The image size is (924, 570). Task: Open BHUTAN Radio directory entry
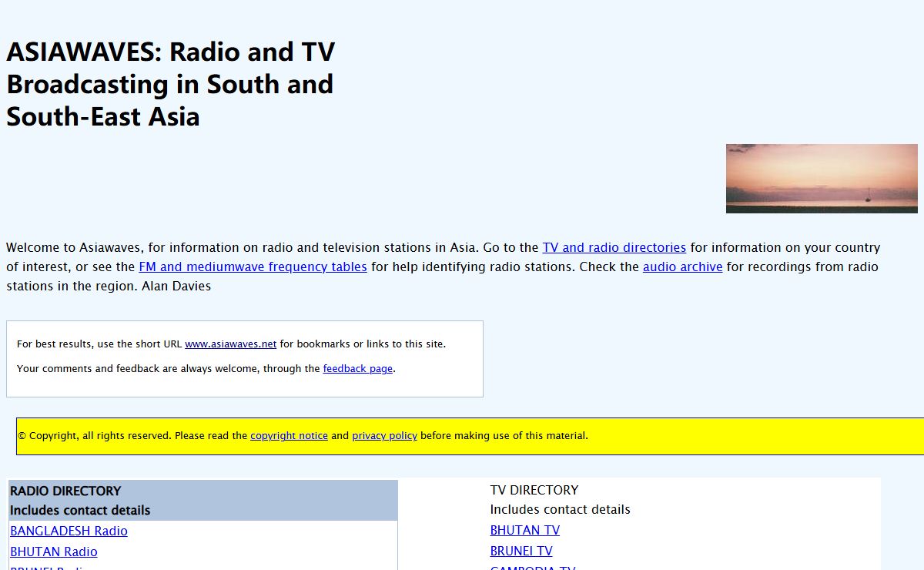coord(54,552)
